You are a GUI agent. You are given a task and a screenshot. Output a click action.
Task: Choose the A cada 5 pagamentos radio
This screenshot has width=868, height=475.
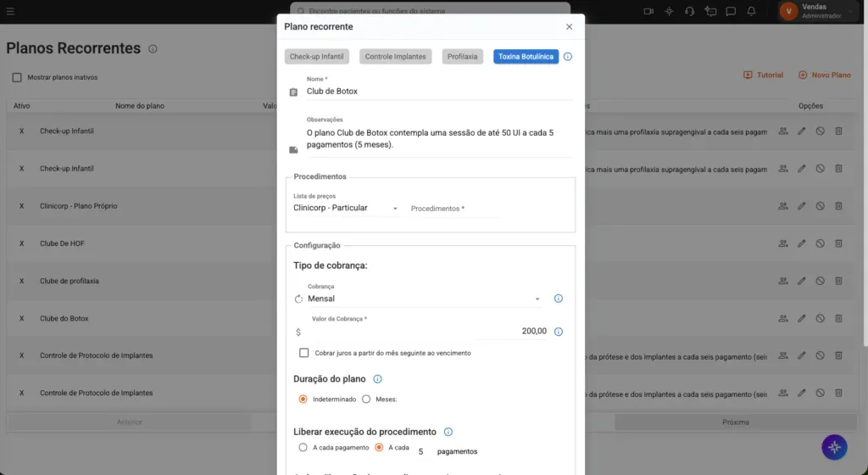379,447
